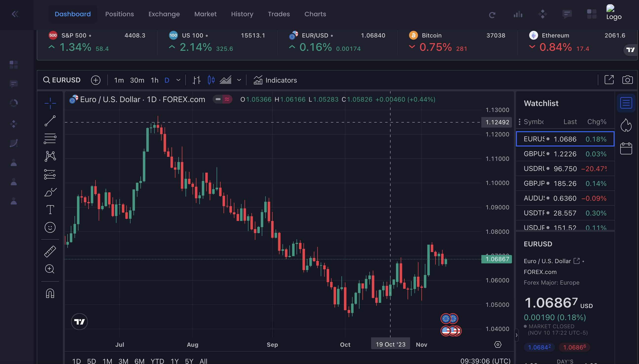Switch to the Positions tab
Image resolution: width=639 pixels, height=364 pixels.
pos(119,14)
